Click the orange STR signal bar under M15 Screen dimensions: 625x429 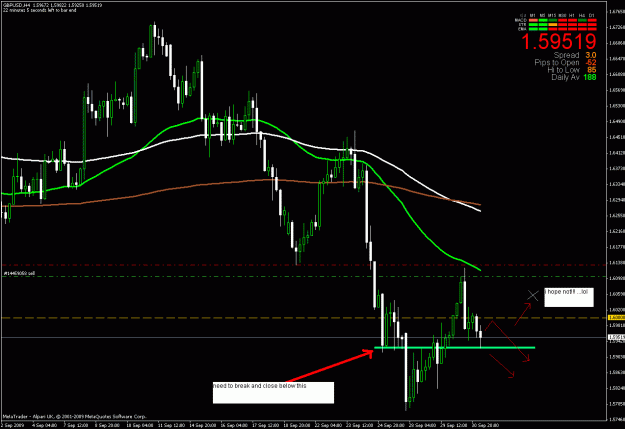pyautogui.click(x=553, y=24)
